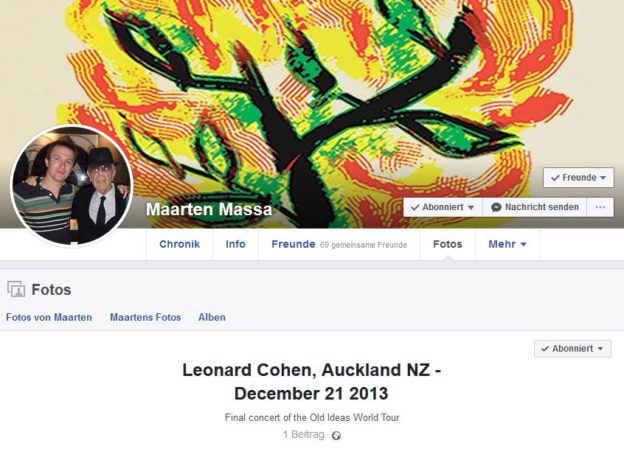The width and height of the screenshot is (624, 460).
Task: Open the three-dots more options button
Action: 600,207
